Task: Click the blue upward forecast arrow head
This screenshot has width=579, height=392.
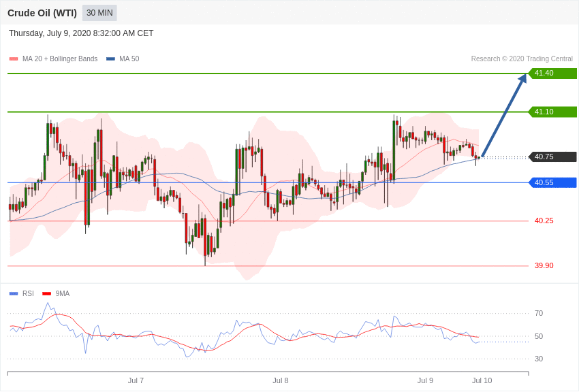Action: click(x=522, y=78)
